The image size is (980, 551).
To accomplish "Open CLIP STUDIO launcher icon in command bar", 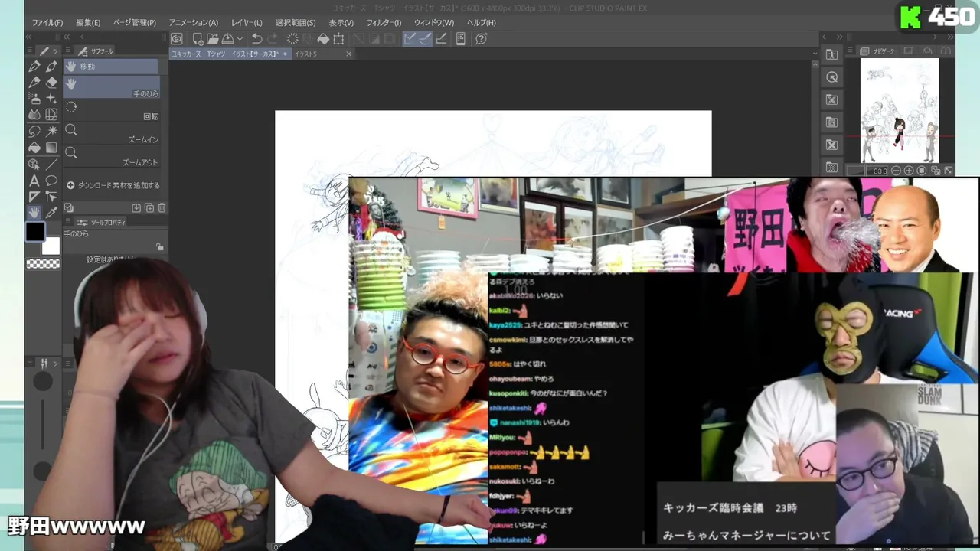I will pyautogui.click(x=177, y=39).
